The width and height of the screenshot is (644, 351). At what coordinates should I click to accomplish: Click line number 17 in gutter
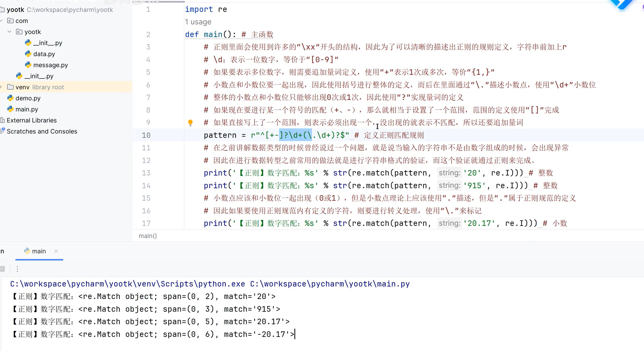[x=146, y=223]
